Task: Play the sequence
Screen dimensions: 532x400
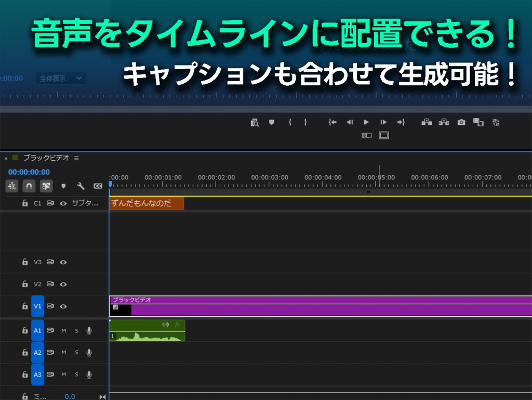Action: click(366, 122)
